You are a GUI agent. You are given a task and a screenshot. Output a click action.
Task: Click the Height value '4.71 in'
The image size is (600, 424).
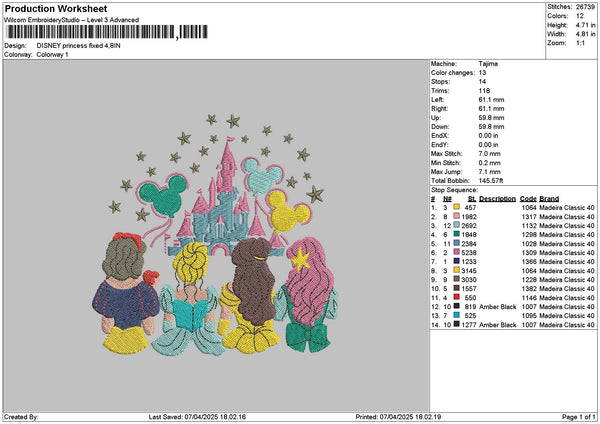coord(585,25)
